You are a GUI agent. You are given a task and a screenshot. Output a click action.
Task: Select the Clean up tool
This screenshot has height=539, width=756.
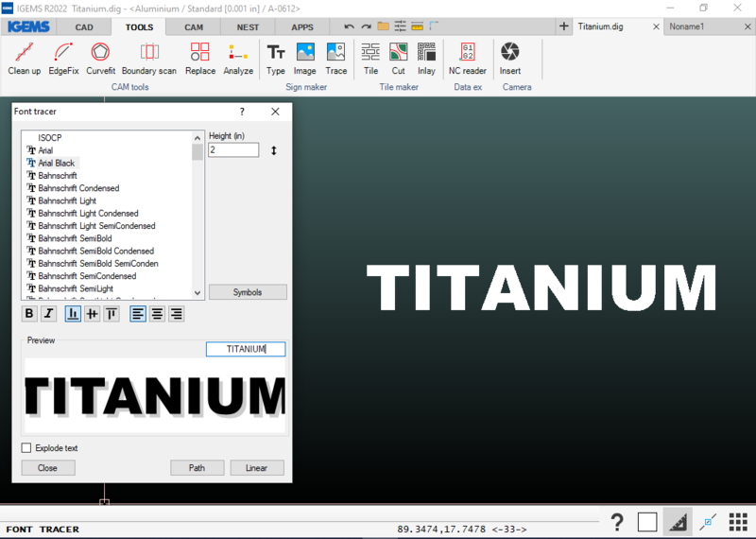pyautogui.click(x=25, y=59)
